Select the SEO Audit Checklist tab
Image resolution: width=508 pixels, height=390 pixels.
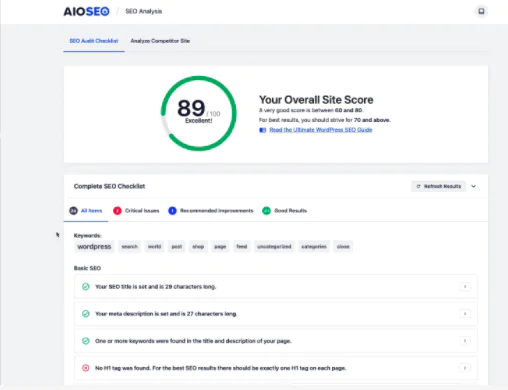[x=94, y=41]
